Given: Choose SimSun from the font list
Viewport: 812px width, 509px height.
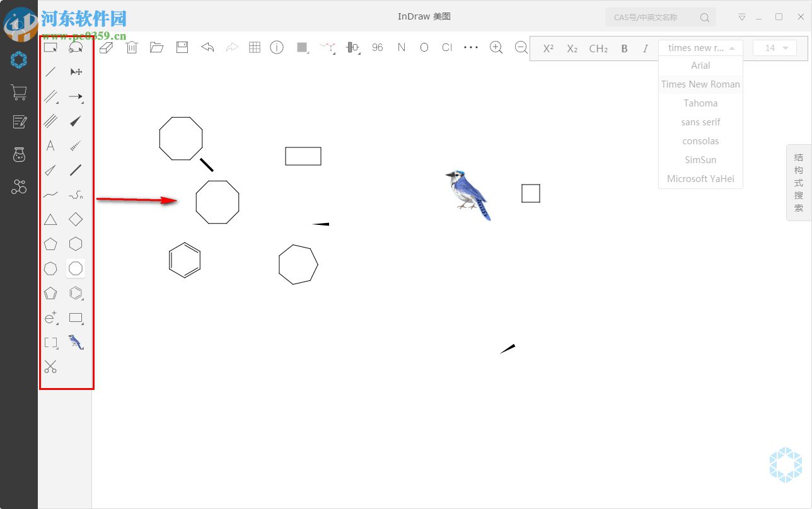Looking at the screenshot, I should coord(700,159).
